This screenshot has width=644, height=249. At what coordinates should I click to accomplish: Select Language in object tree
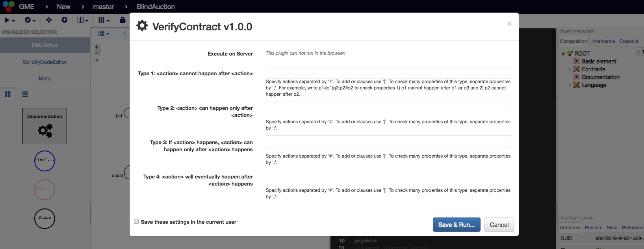click(594, 85)
